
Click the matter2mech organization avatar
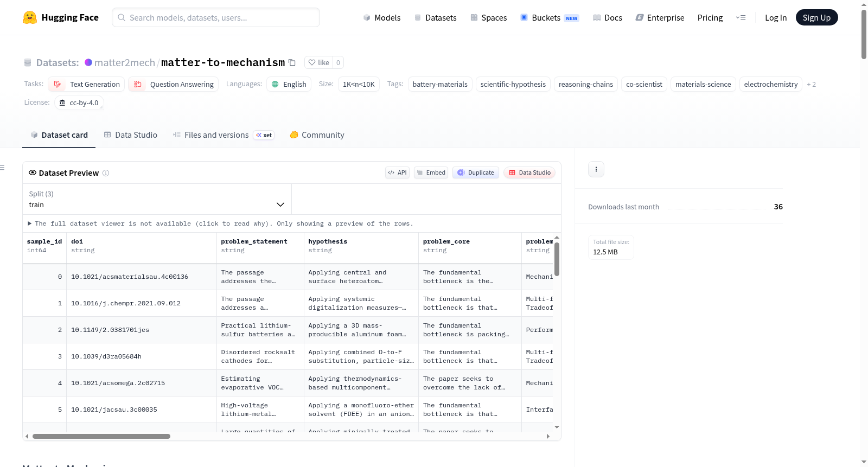[88, 62]
